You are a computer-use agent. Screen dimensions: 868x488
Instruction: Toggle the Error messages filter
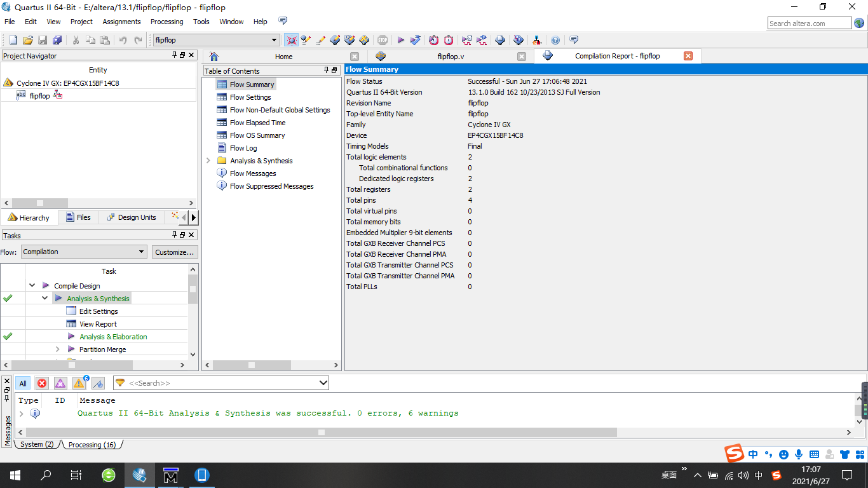click(x=42, y=383)
